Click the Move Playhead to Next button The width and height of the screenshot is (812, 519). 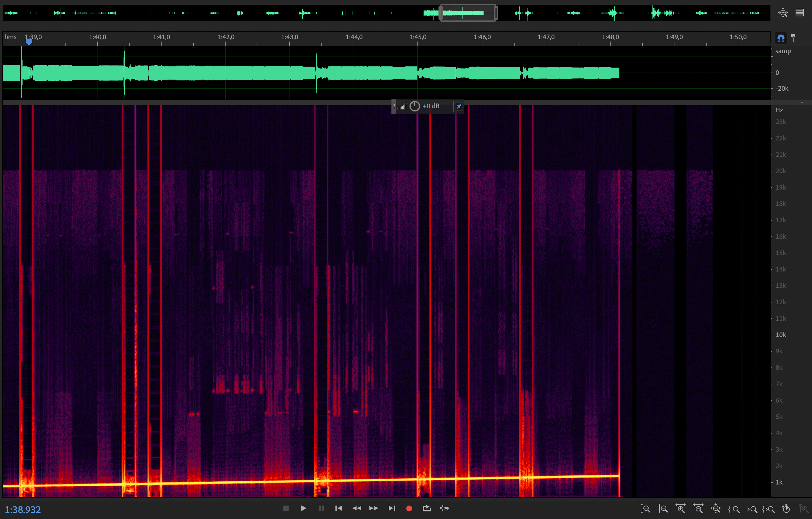391,508
